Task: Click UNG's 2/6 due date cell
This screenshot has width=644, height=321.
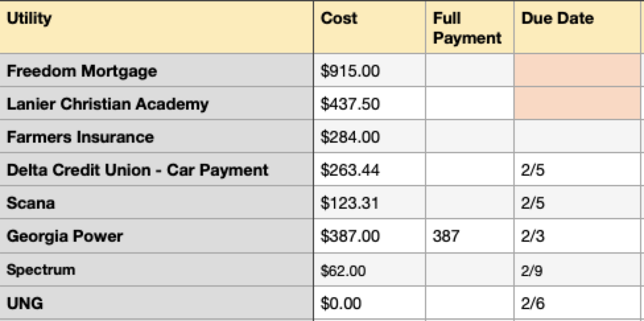Action: [x=577, y=303]
